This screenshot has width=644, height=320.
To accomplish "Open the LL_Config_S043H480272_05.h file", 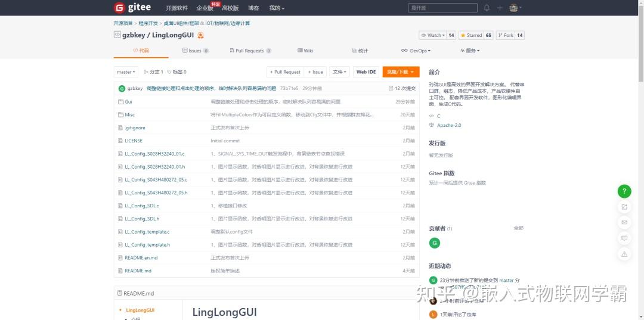I will point(156,192).
